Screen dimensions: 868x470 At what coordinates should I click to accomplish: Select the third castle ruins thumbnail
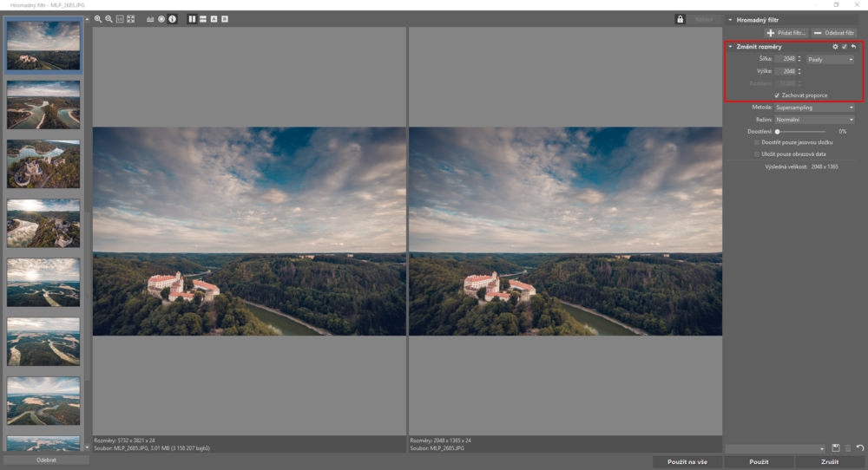tap(43, 164)
